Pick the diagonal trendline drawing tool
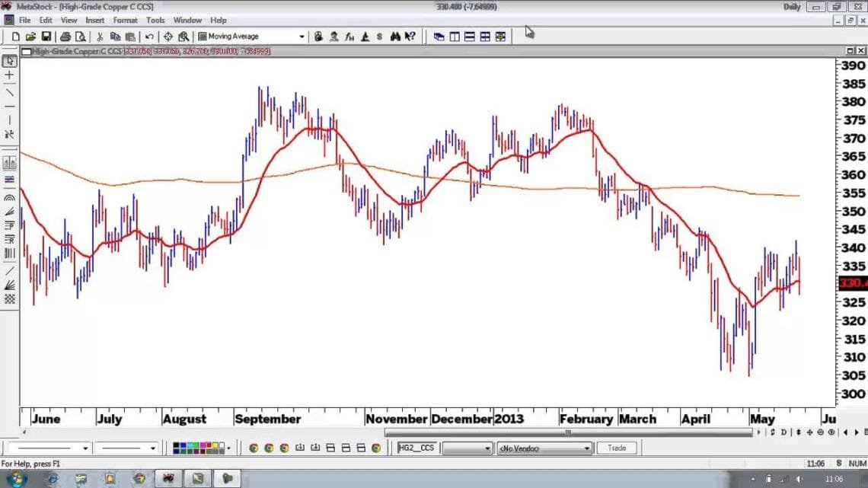868x488 pixels. point(9,92)
